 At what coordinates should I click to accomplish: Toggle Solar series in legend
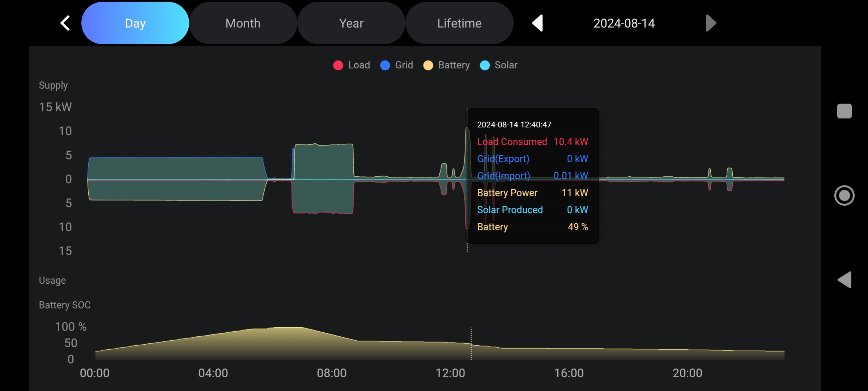(x=506, y=65)
